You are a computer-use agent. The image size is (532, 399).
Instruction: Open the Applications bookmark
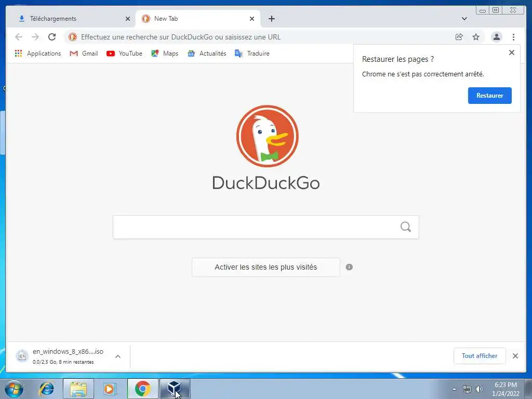tap(37, 54)
